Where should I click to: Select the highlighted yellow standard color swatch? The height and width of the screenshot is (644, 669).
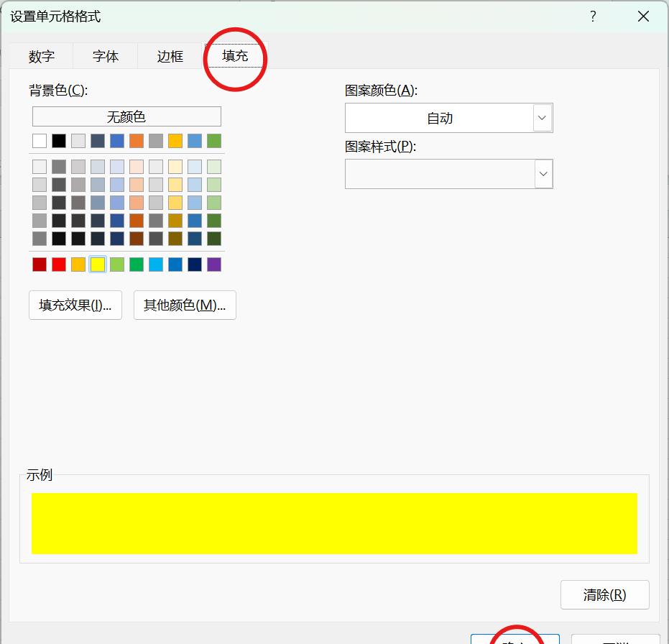coord(98,264)
